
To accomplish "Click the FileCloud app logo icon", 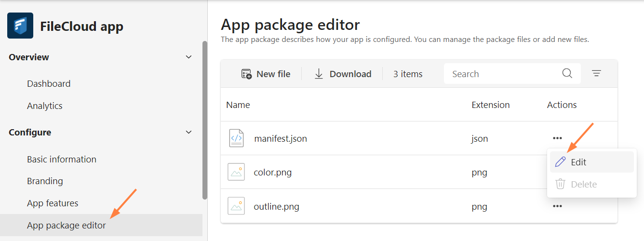I will tap(20, 26).
